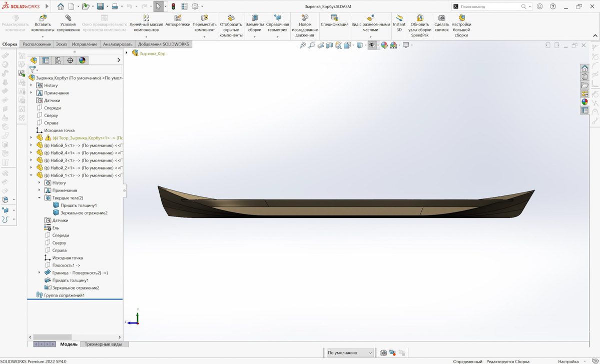Click the Rebuild traffic light icon

click(173, 6)
